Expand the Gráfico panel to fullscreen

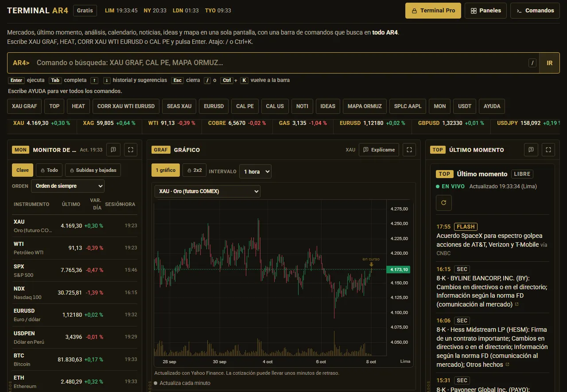[x=409, y=150]
